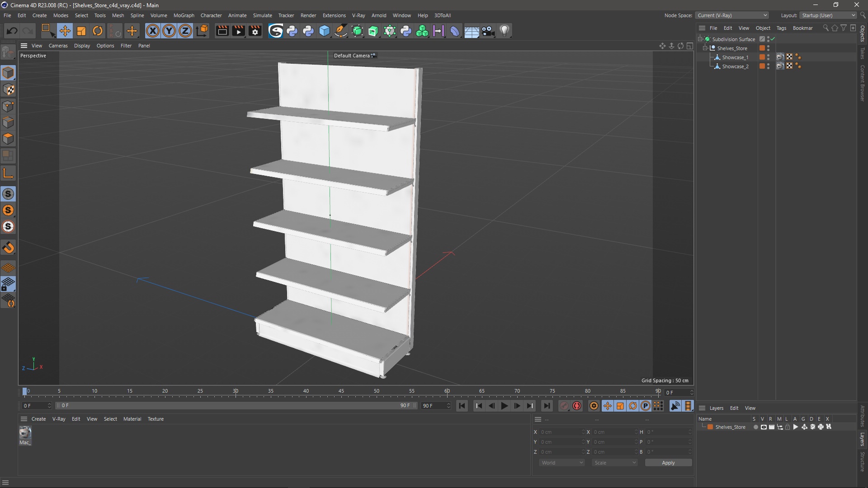The image size is (868, 488).
Task: Add an Extrude generator object
Action: click(x=373, y=31)
